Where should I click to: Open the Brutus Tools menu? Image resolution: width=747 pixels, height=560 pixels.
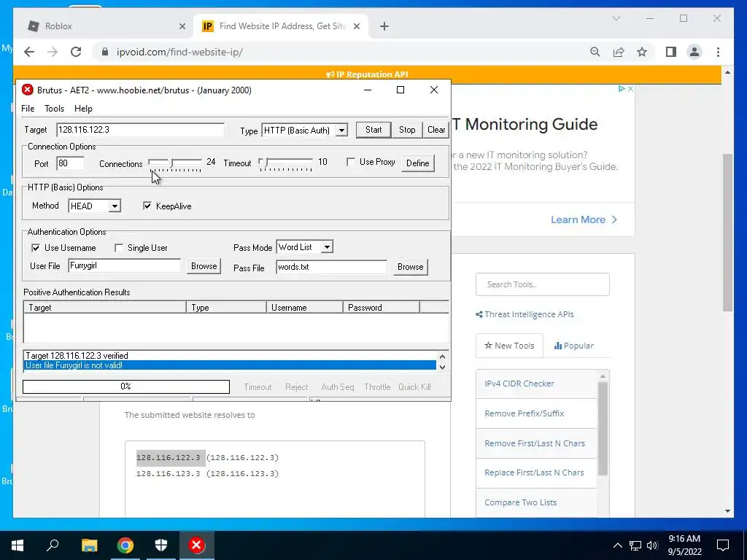54,109
